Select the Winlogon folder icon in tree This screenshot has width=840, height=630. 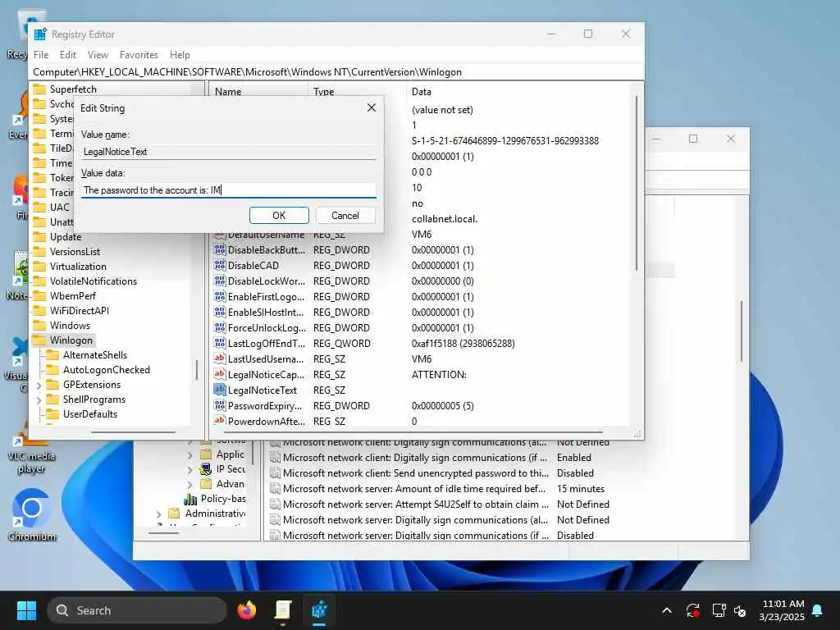(x=39, y=340)
